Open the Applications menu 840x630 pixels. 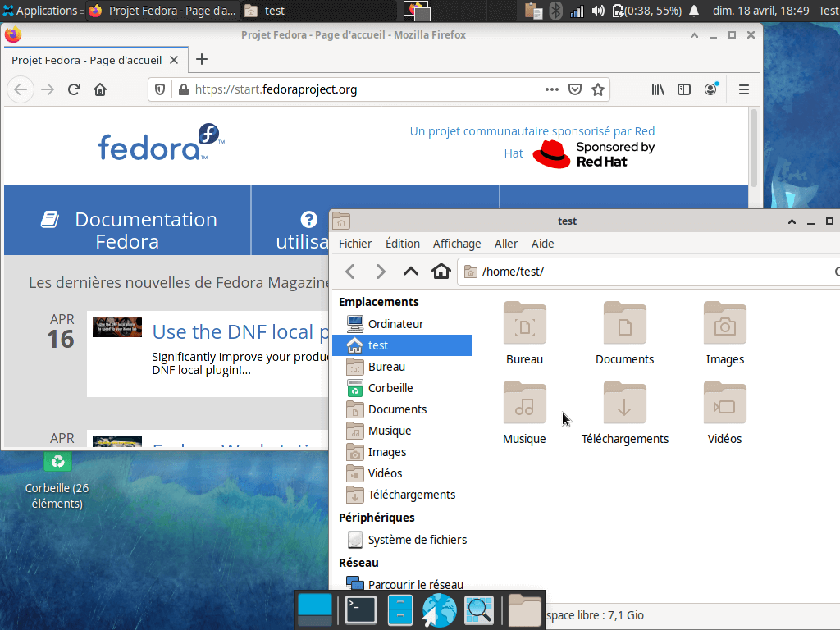tap(42, 10)
